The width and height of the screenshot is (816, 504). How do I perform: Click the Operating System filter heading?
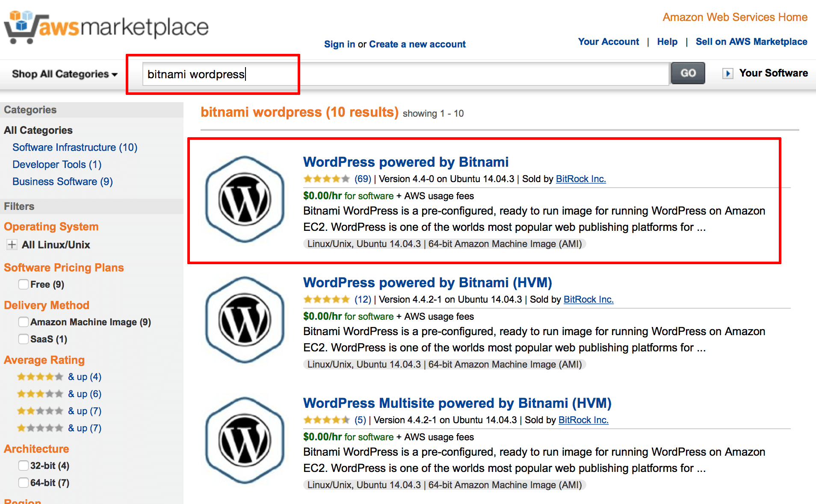(51, 227)
